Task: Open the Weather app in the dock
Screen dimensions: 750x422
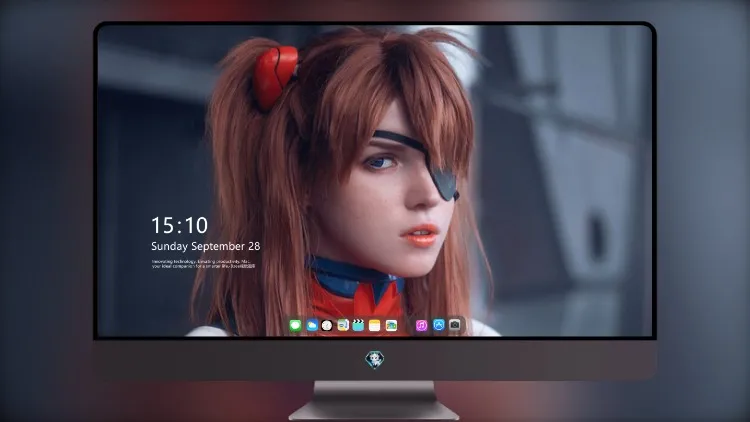Action: tap(312, 325)
